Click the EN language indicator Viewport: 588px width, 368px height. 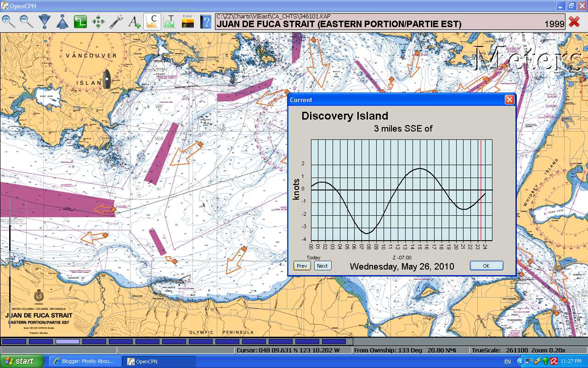tap(508, 362)
